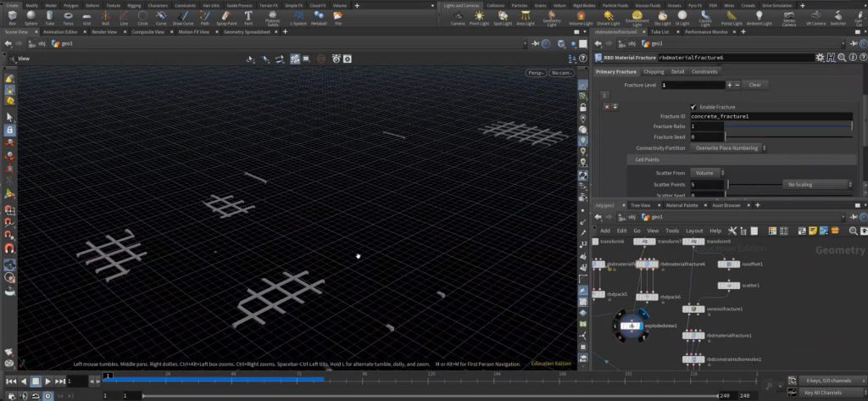This screenshot has height=401, width=868.
Task: Collapse the Cell Points section
Action: coord(742,159)
